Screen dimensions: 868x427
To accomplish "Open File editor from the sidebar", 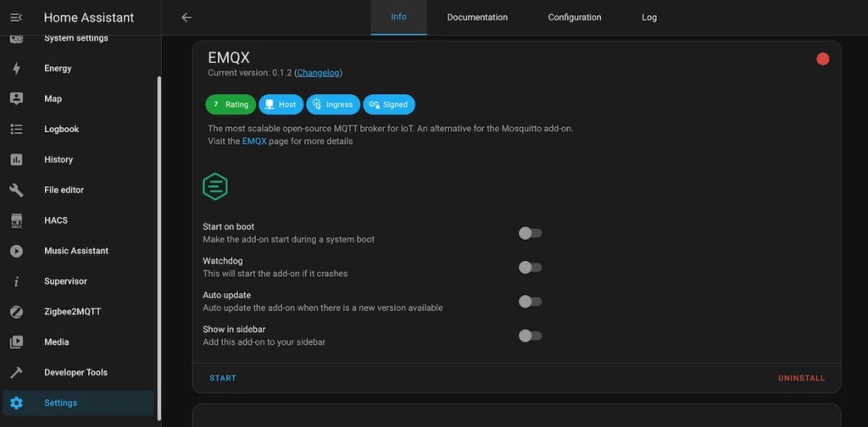I will coord(78,191).
